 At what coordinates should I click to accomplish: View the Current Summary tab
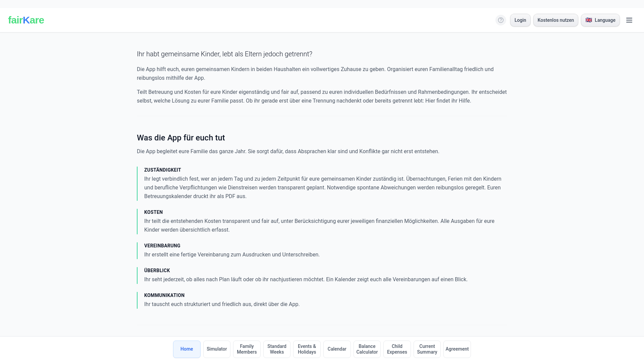[x=427, y=349]
